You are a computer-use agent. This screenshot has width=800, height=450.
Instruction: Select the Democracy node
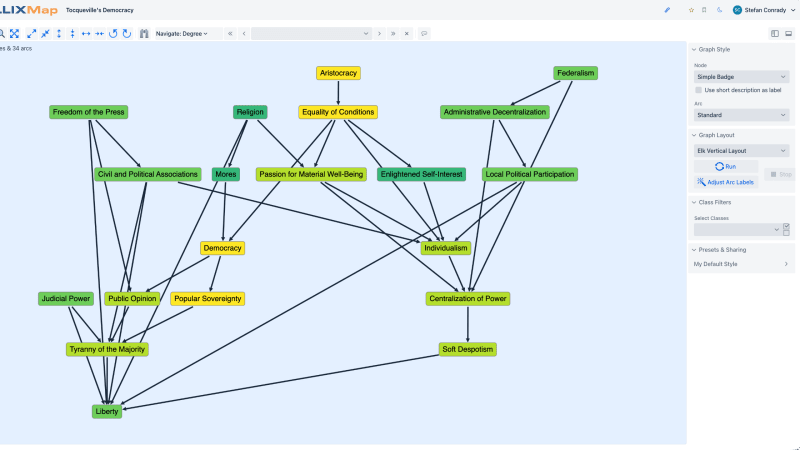[x=222, y=248]
